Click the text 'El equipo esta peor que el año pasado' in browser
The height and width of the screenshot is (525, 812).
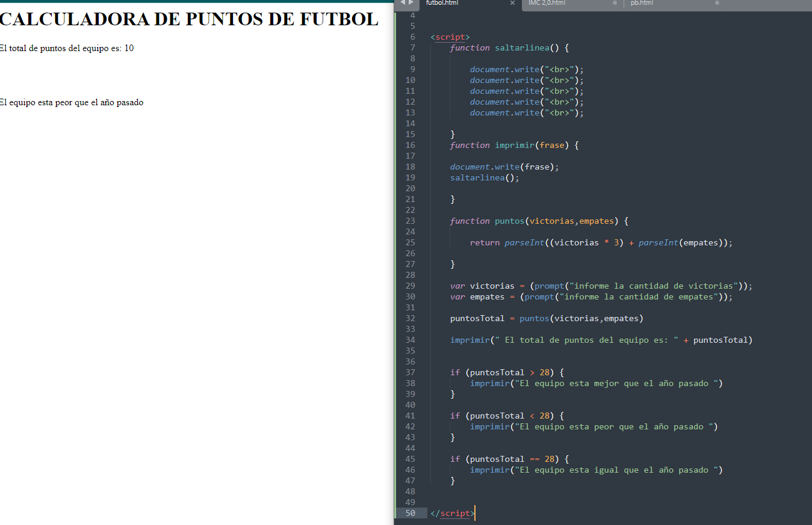(x=72, y=102)
